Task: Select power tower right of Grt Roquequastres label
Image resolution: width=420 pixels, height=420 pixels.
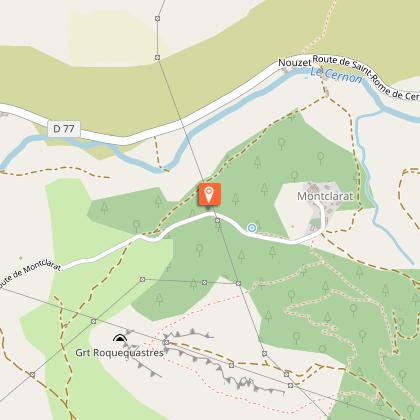Action: 166,342
